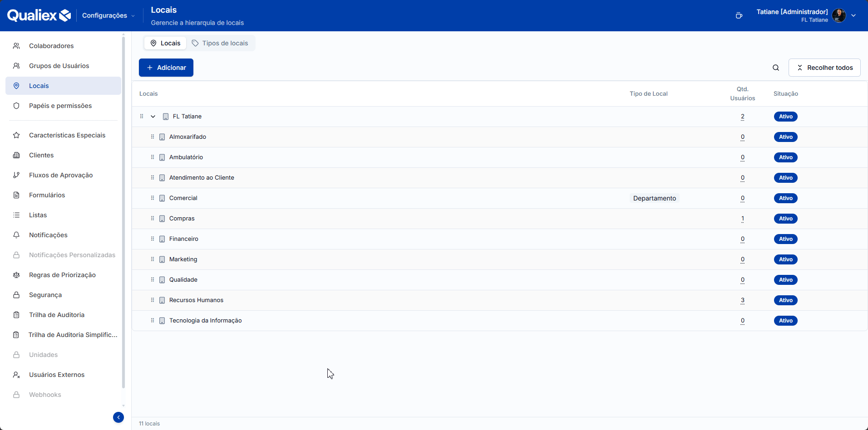Open the locked Unidades menu item

pos(63,355)
